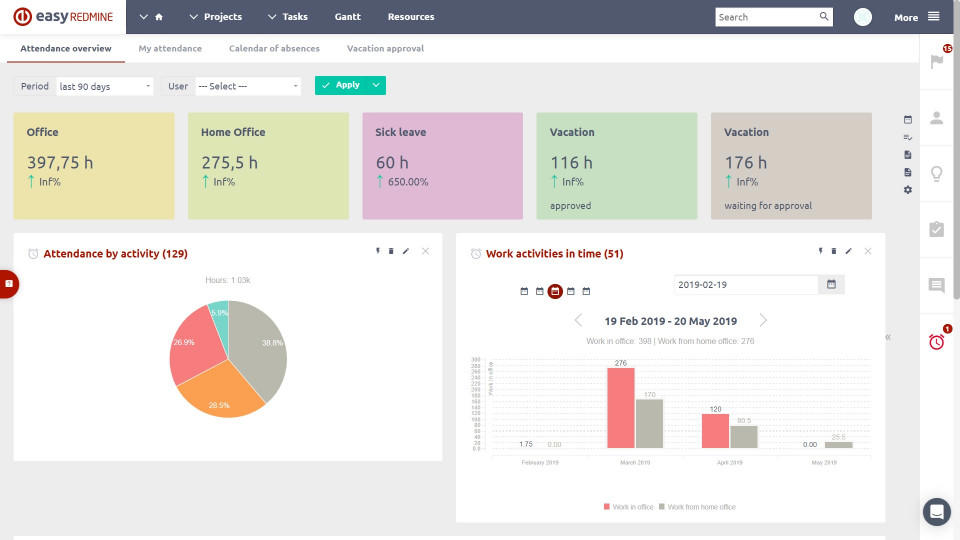Viewport: 960px width, 540px height.
Task: Go to the next date range in the chart
Action: (763, 321)
